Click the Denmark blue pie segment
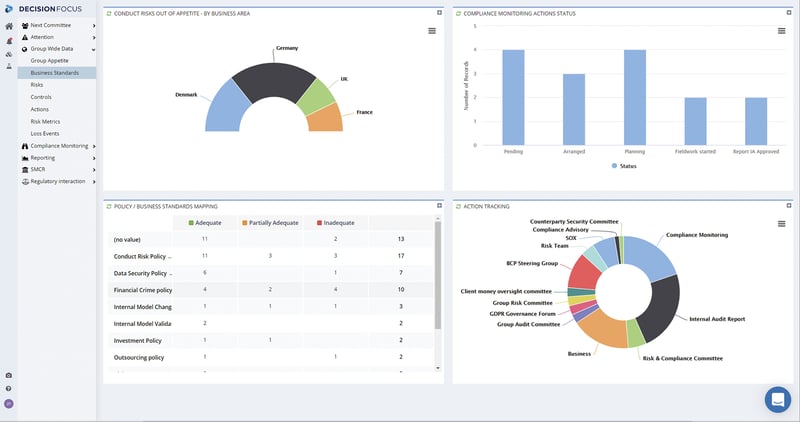Image resolution: width=800 pixels, height=422 pixels. click(x=226, y=109)
